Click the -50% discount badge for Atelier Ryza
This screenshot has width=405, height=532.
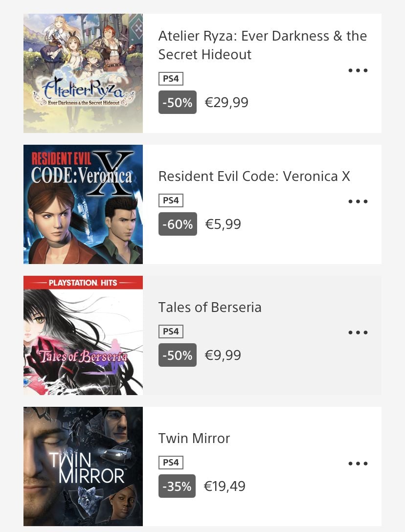click(178, 102)
